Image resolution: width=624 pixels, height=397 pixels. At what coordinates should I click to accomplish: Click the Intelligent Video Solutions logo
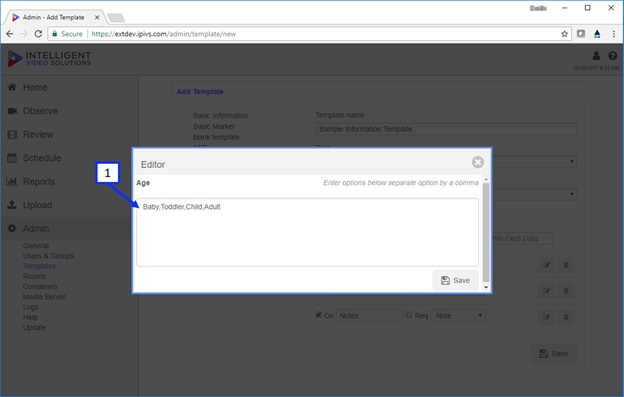(x=49, y=58)
